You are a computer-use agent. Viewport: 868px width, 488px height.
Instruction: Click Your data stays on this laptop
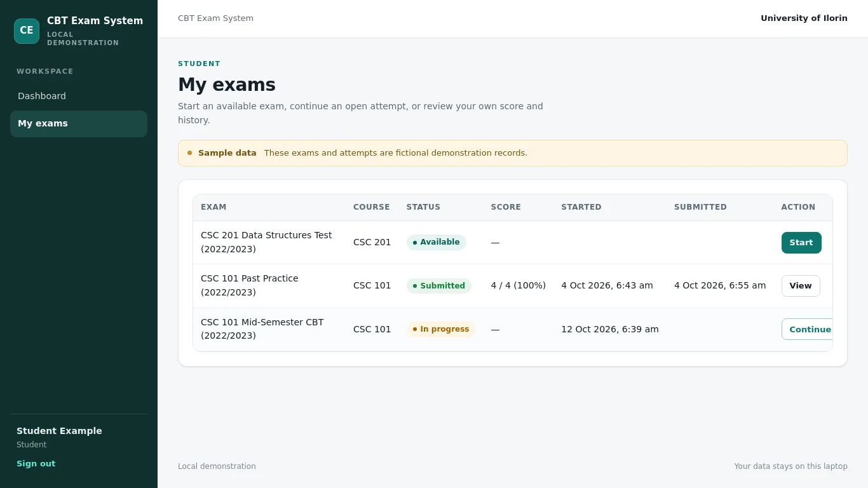tap(791, 466)
